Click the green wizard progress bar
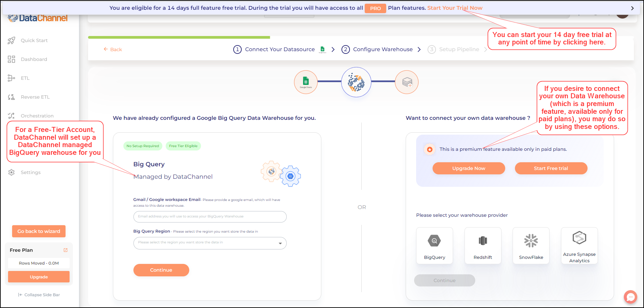The width and height of the screenshot is (644, 308). [x=179, y=37]
